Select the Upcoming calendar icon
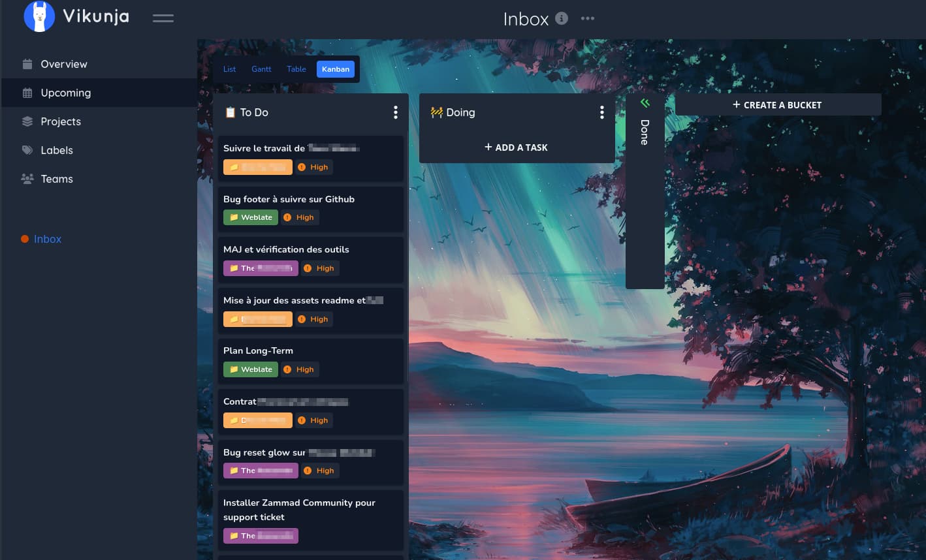 [x=27, y=93]
